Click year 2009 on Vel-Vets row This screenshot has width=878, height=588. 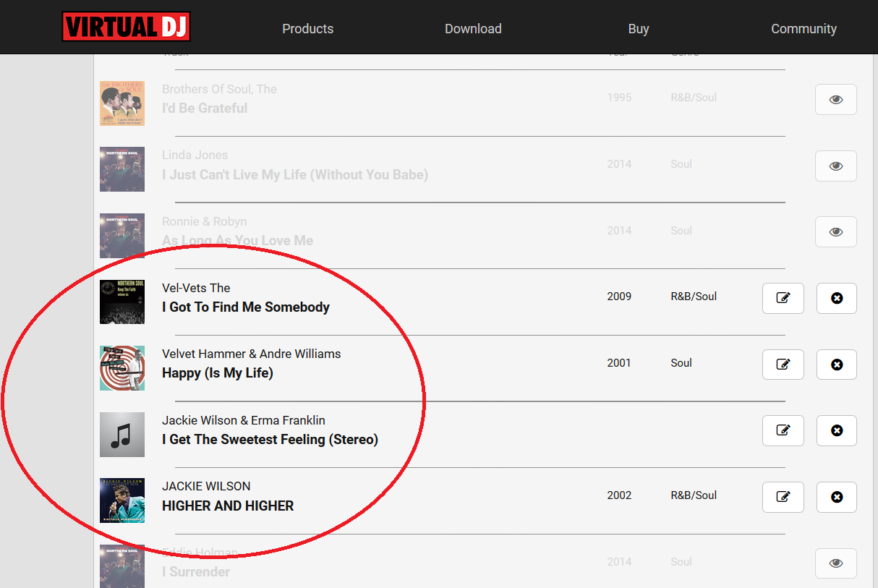pyautogui.click(x=619, y=297)
